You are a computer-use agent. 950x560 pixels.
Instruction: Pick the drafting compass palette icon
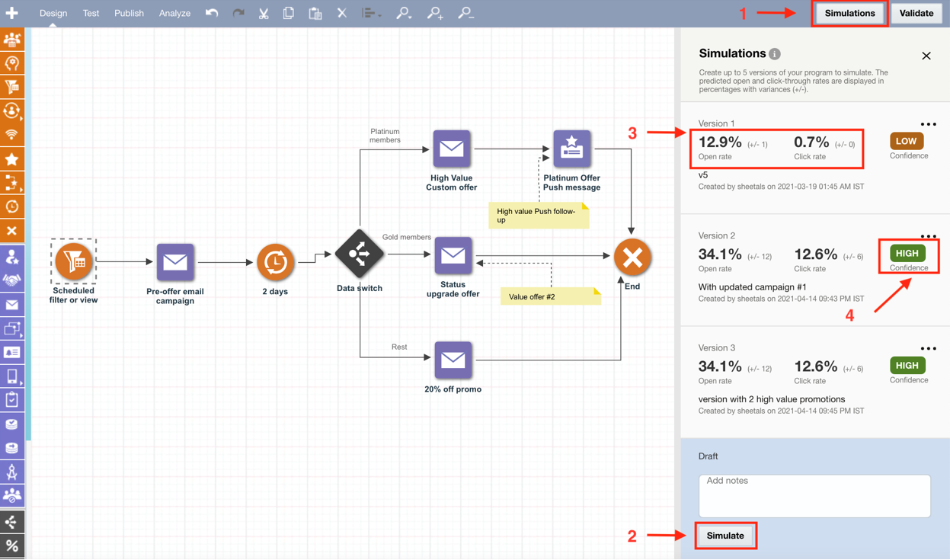click(12, 472)
